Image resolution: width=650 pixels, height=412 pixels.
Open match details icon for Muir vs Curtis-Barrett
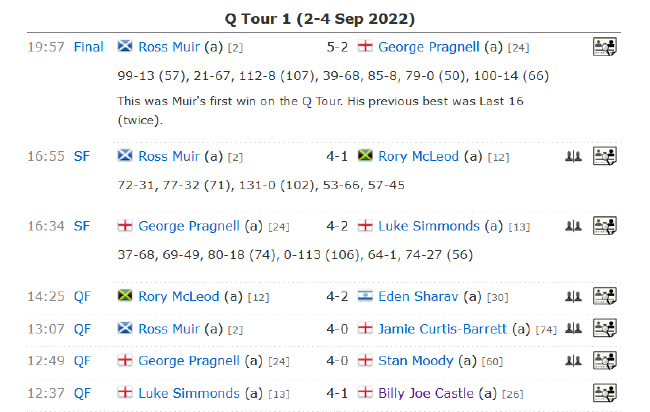[x=604, y=328]
